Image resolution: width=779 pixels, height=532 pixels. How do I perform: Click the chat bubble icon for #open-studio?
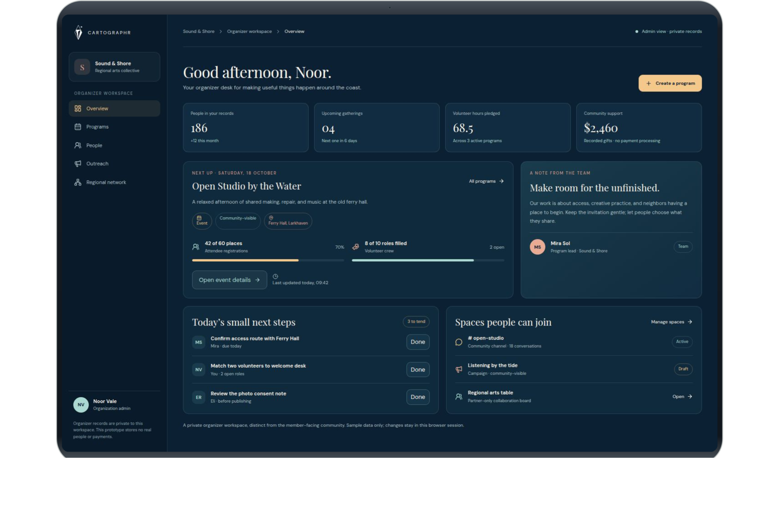pos(459,342)
